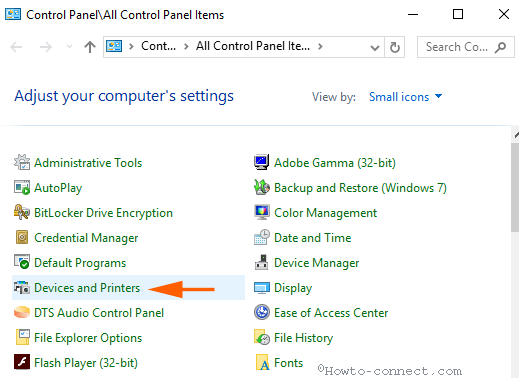The height and width of the screenshot is (378, 519).
Task: Click the Adobe Gamma monitor icon
Action: [x=262, y=162]
